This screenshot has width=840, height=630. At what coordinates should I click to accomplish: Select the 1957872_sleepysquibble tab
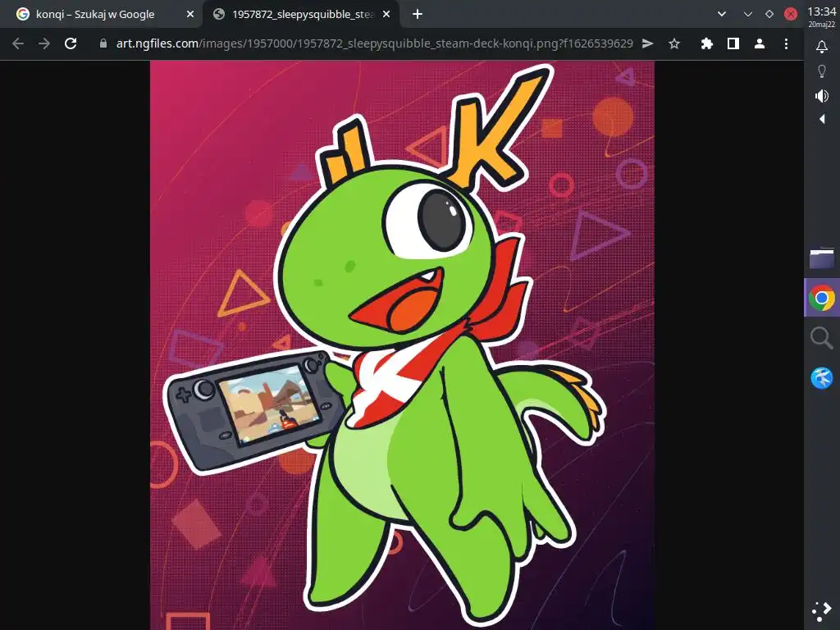pos(301,15)
